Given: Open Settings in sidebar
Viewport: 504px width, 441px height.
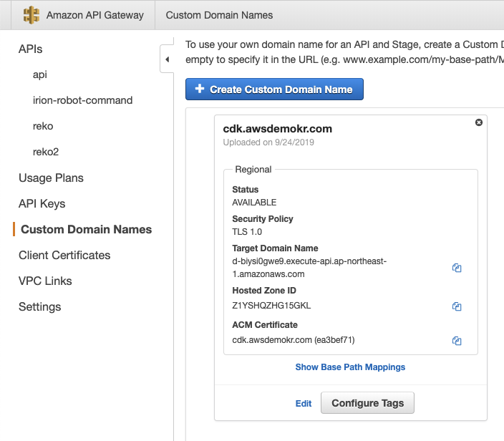Looking at the screenshot, I should click(40, 307).
